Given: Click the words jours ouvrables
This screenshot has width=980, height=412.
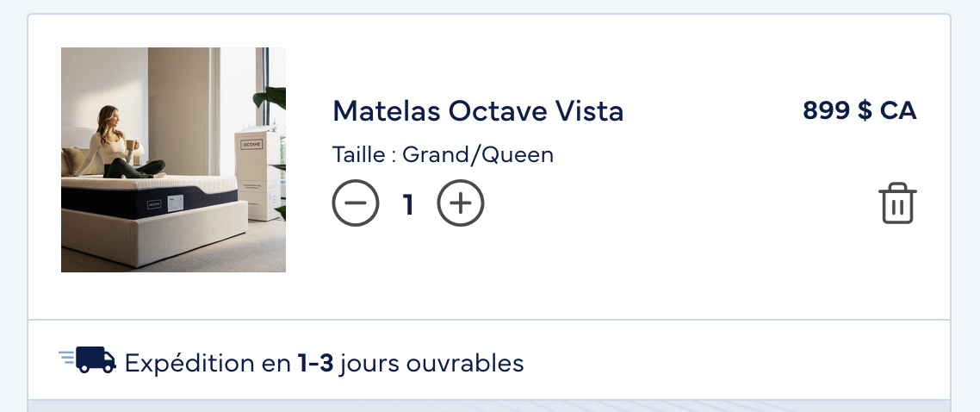Looking at the screenshot, I should [431, 364].
